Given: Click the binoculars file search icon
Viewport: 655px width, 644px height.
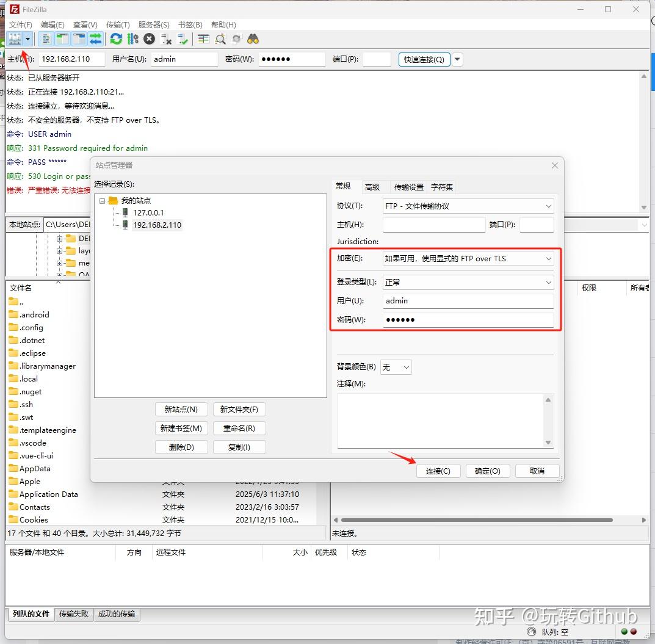Looking at the screenshot, I should point(253,39).
